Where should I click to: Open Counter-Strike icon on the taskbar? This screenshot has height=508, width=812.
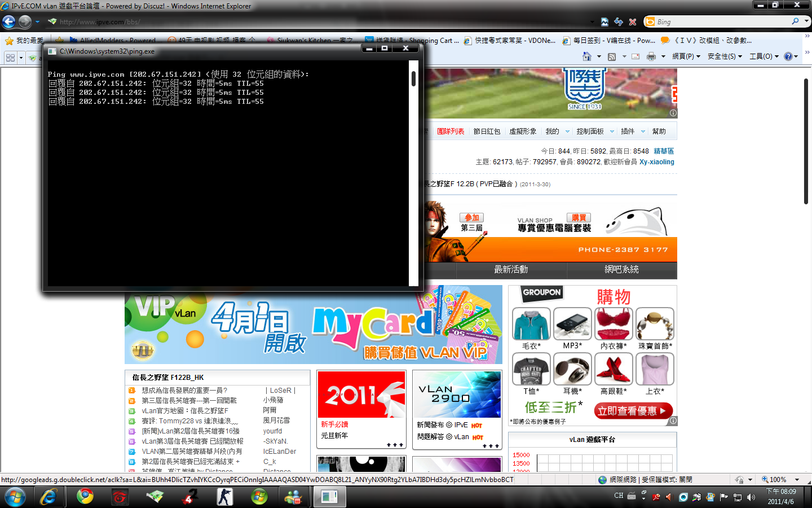(225, 497)
